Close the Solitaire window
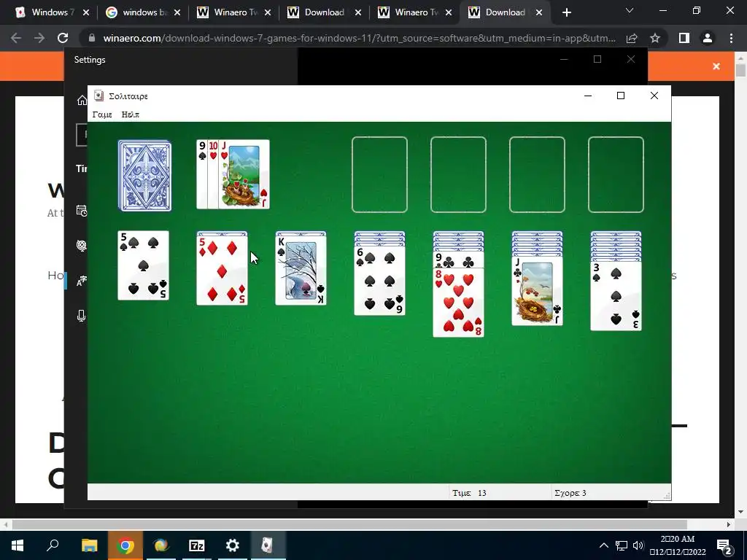The width and height of the screenshot is (747, 560). [x=654, y=96]
